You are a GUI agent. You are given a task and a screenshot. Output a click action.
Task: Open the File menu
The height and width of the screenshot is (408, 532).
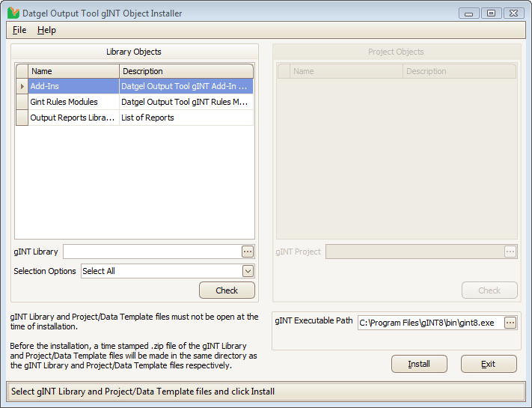[x=19, y=30]
